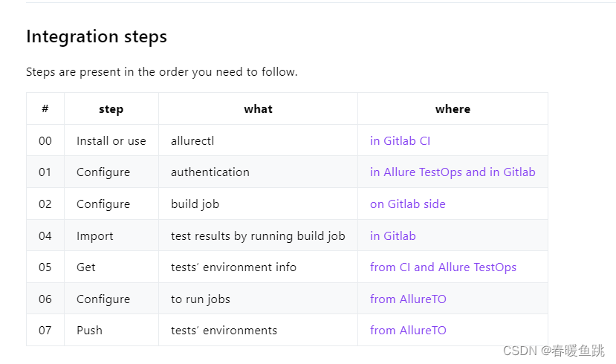This screenshot has width=616, height=364.
Task: Follow the 'on Gitlab side' link
Action: 407,204
